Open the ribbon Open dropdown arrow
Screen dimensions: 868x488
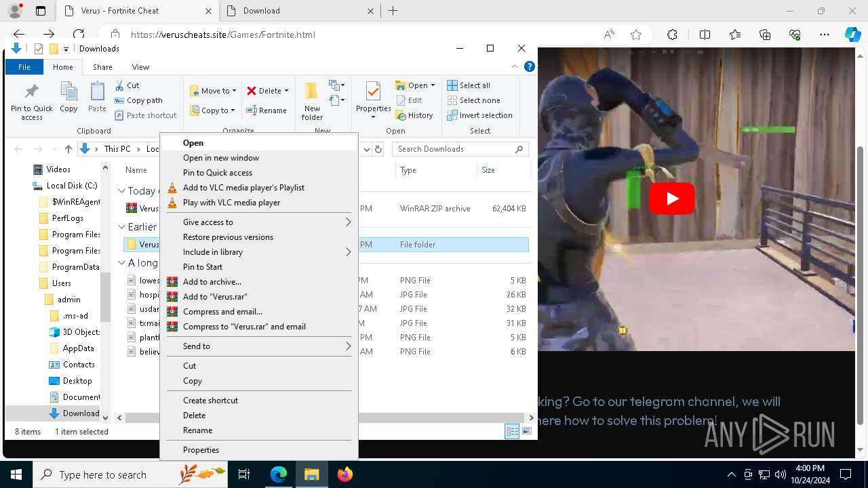tap(433, 85)
